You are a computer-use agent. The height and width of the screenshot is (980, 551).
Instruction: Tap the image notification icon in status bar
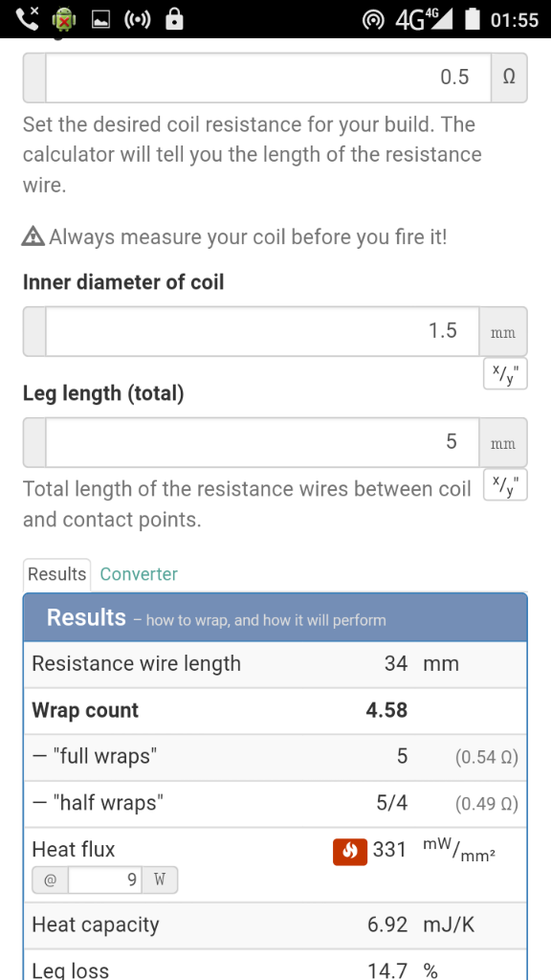[x=100, y=20]
